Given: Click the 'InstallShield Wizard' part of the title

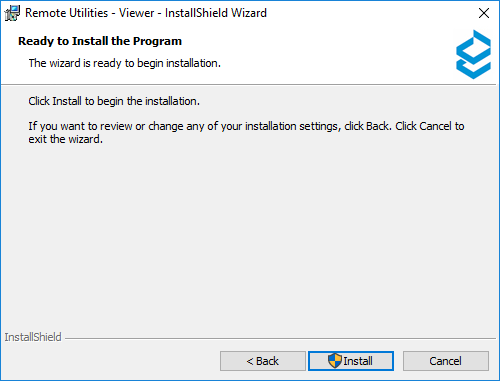Looking at the screenshot, I should click(216, 13).
